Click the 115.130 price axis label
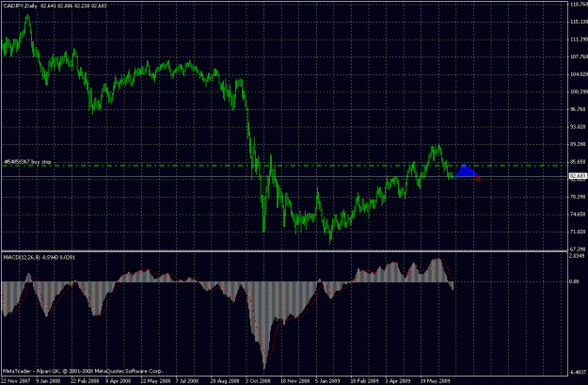The width and height of the screenshot is (588, 385). click(579, 22)
